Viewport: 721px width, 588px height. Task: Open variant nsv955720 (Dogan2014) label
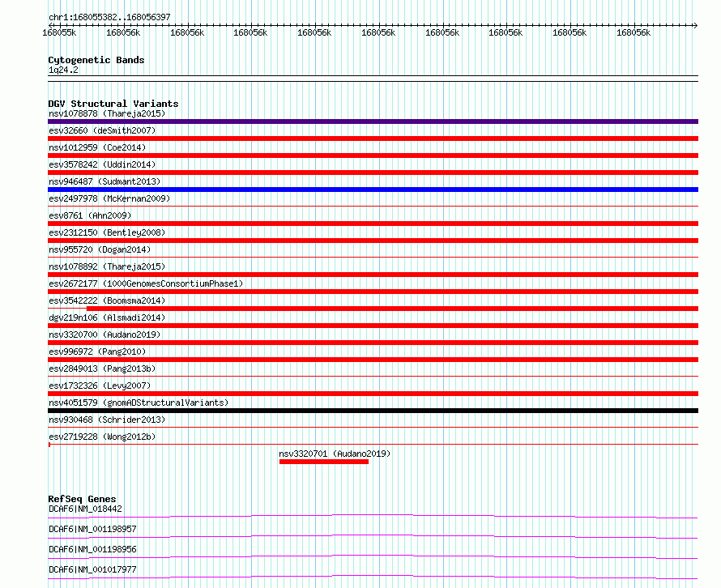100,249
